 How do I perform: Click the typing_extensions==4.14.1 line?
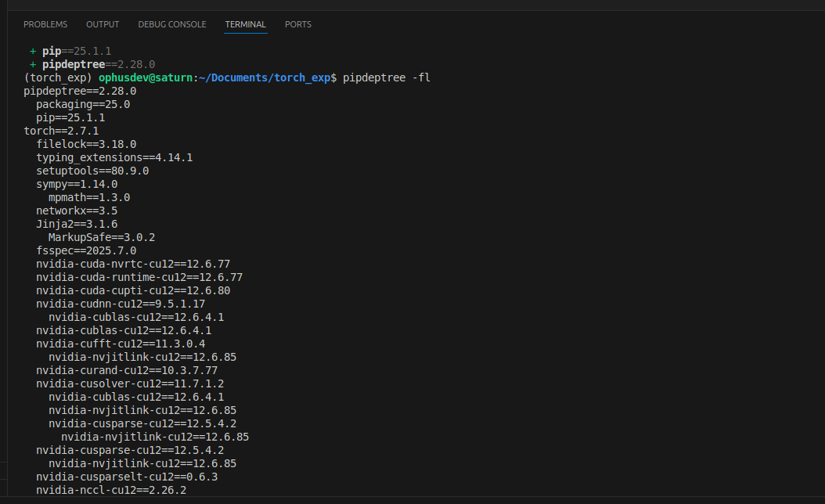(115, 157)
